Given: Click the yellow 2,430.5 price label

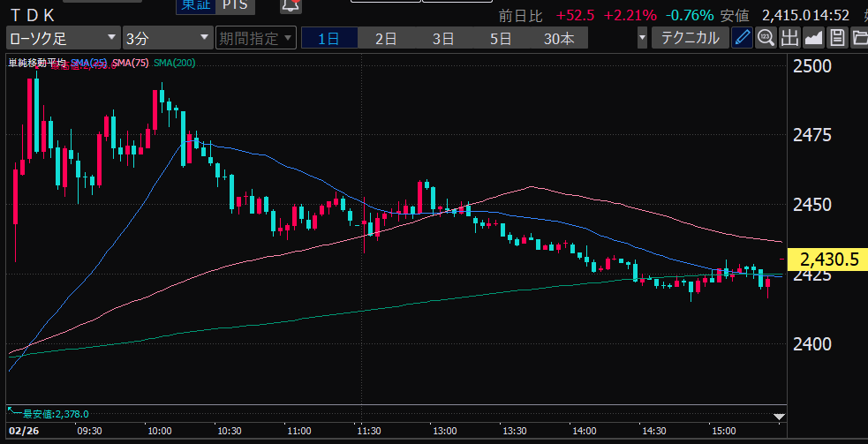Looking at the screenshot, I should pos(829,260).
